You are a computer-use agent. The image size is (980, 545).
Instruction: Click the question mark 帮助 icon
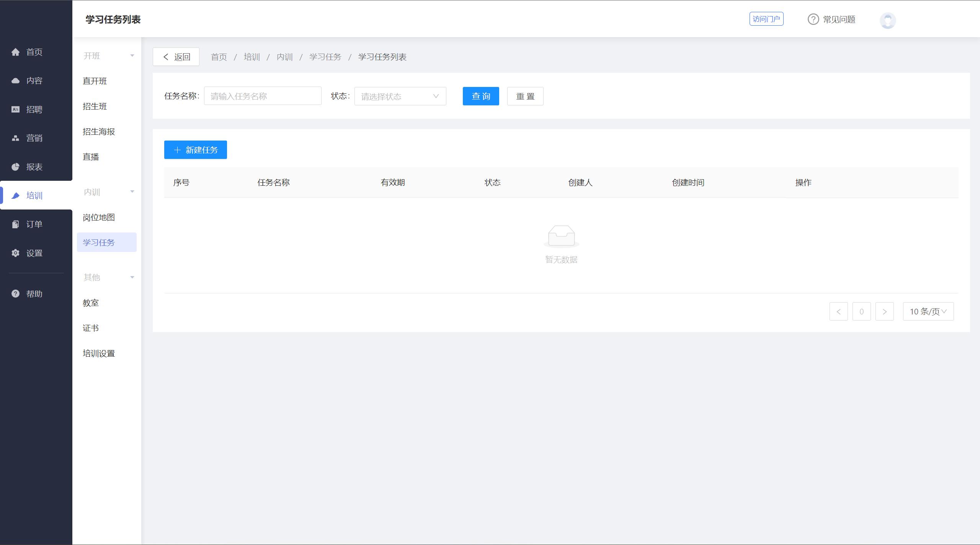[x=15, y=294]
